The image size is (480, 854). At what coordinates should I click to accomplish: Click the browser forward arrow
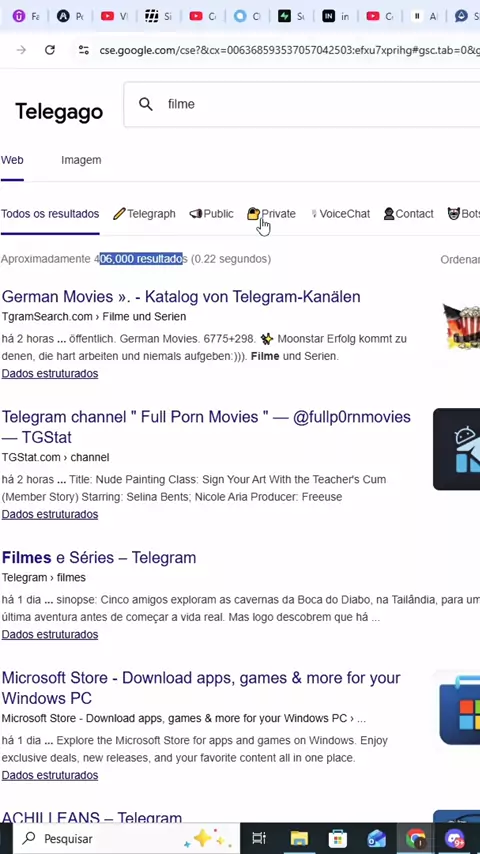click(x=21, y=50)
